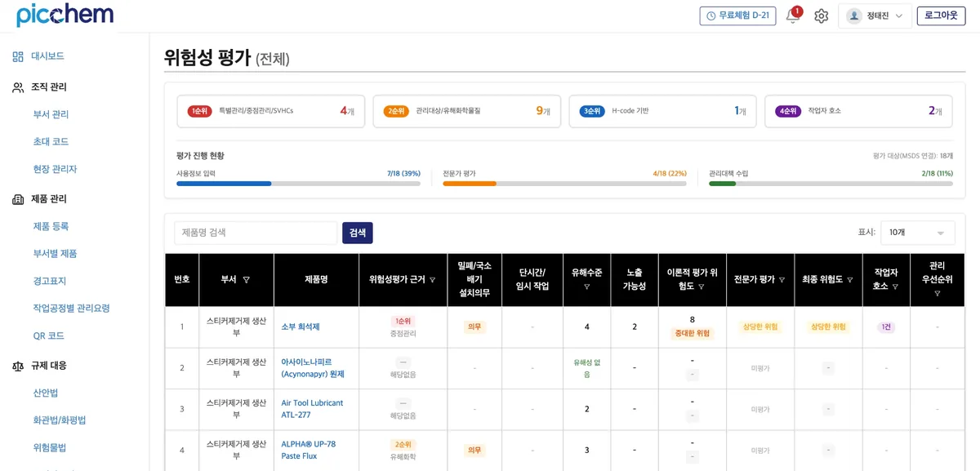The height and width of the screenshot is (471, 980).
Task: Click the 무료체험 D-21 button
Action: tap(737, 16)
